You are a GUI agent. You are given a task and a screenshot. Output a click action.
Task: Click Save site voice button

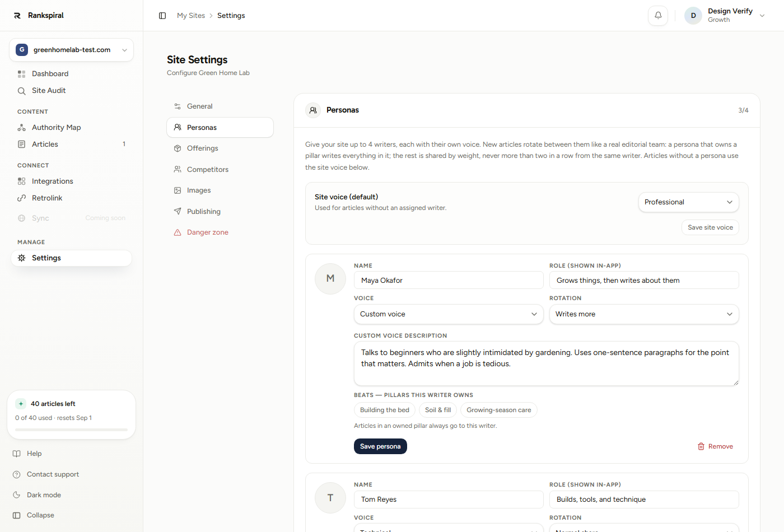[x=710, y=227]
